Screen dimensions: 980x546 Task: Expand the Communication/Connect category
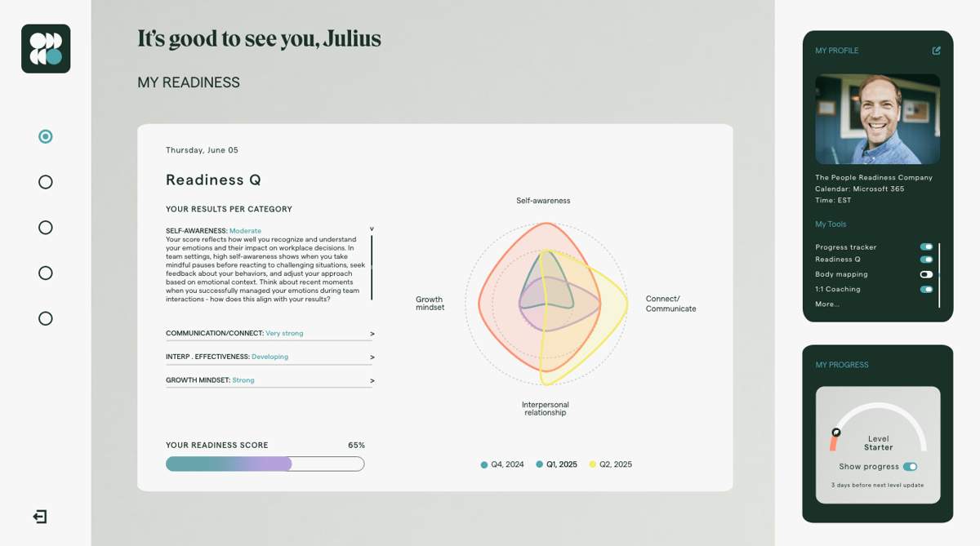269,334
